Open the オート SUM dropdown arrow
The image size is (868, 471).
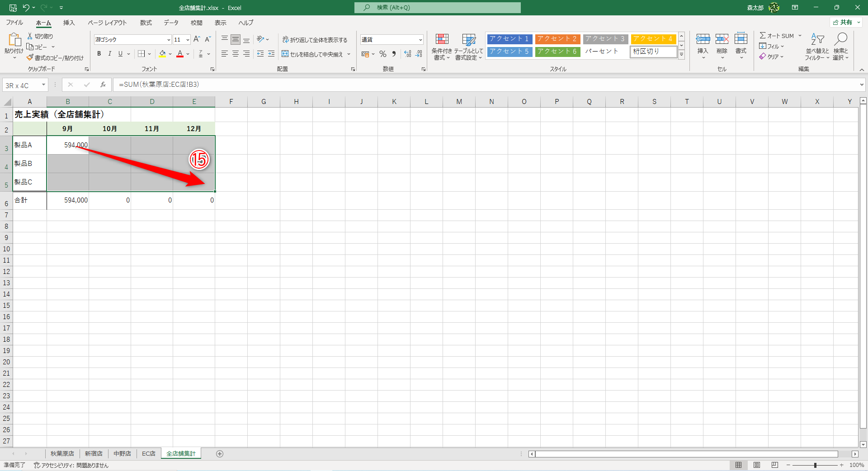[x=800, y=36]
